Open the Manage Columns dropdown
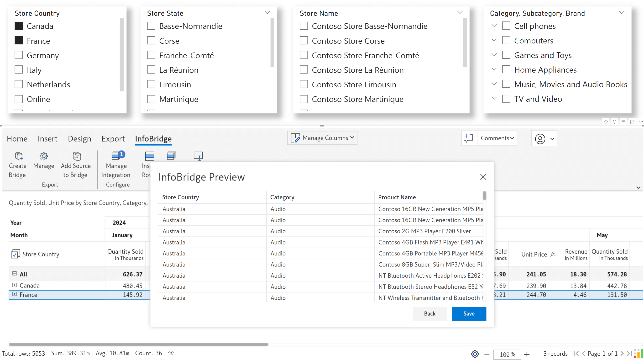The image size is (644, 361). (322, 138)
